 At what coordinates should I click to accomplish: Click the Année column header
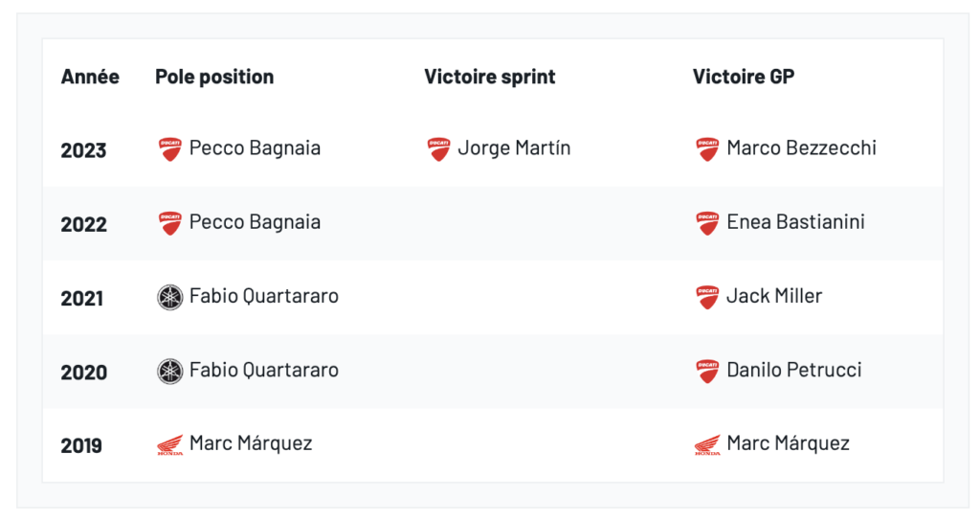[90, 77]
